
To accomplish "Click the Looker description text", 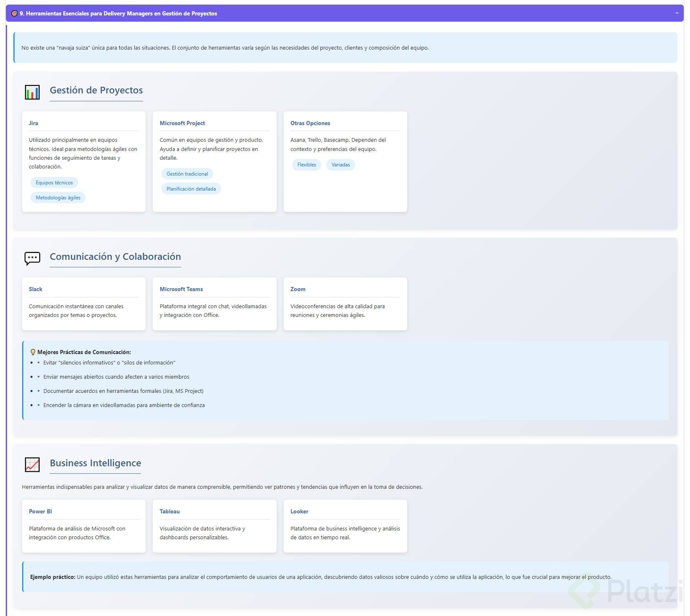I will point(345,533).
